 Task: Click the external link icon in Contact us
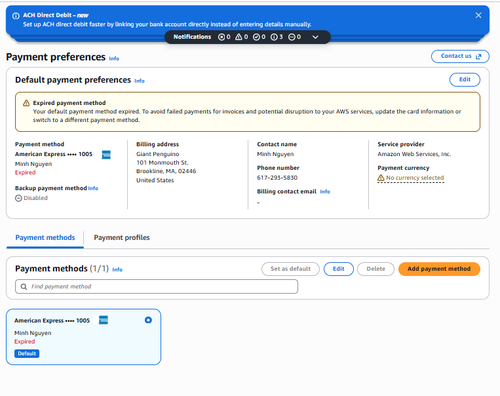point(479,56)
